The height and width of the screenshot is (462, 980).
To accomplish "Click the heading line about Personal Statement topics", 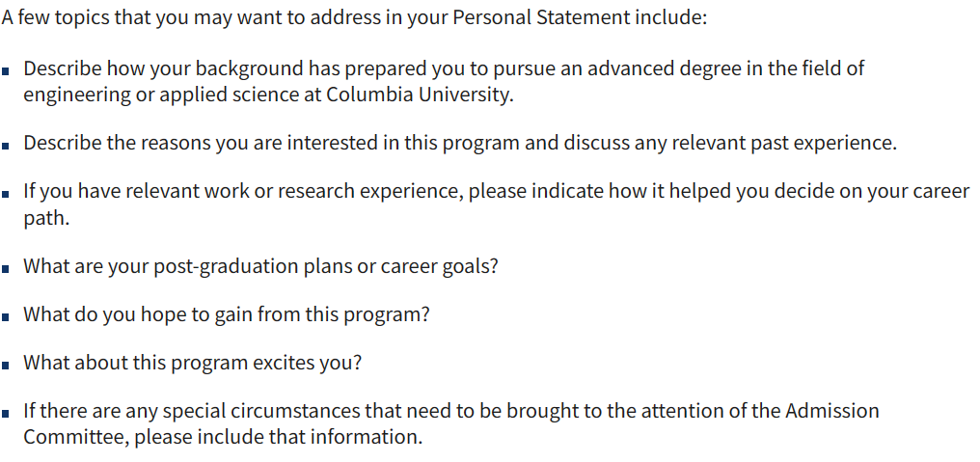I will click(354, 17).
